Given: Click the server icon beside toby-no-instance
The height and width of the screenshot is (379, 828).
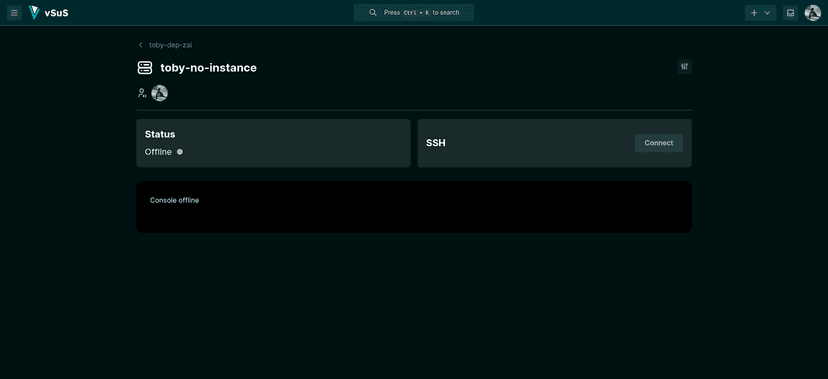Looking at the screenshot, I should 145,68.
